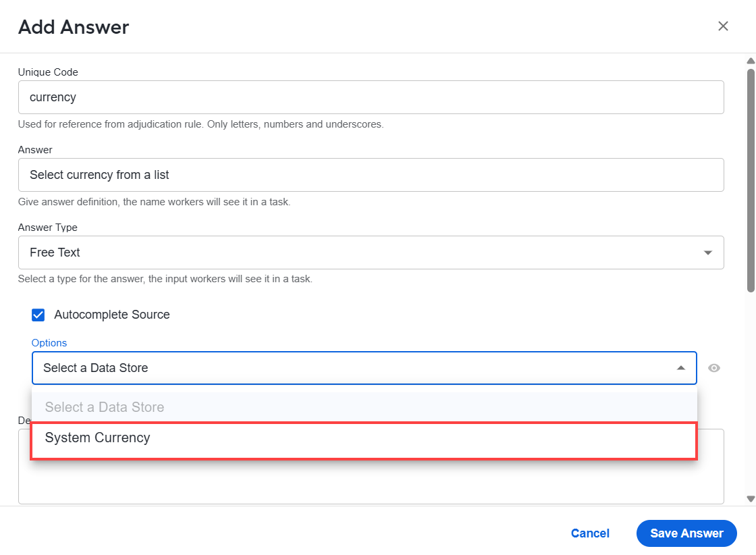This screenshot has height=555, width=756.
Task: Click the Cancel button
Action: pyautogui.click(x=590, y=533)
